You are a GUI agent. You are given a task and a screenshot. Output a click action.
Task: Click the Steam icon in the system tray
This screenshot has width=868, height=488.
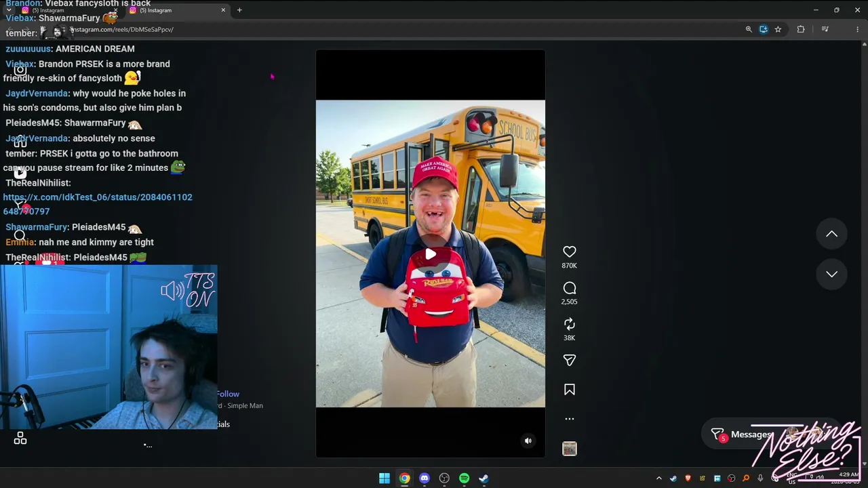click(673, 479)
